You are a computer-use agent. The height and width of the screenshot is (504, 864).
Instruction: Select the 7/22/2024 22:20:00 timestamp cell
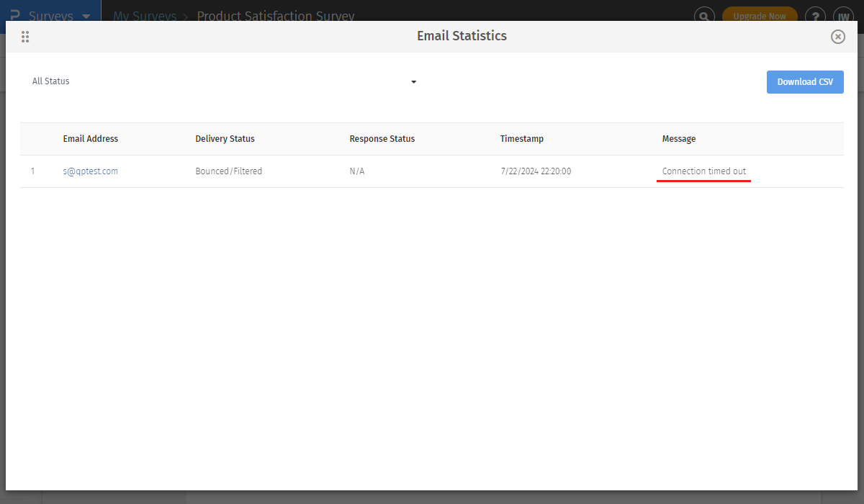coord(536,171)
